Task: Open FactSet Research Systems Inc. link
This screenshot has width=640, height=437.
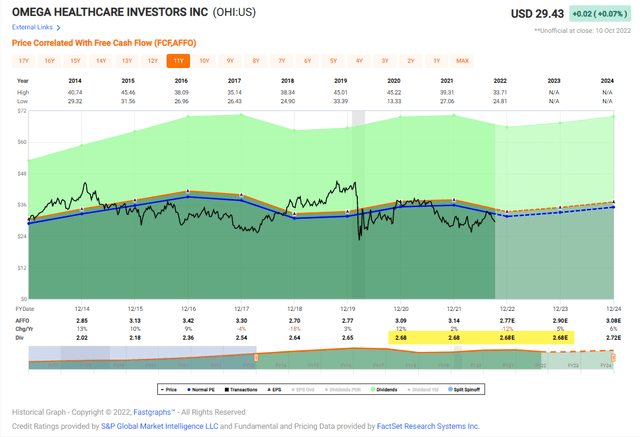Action: pos(428,426)
